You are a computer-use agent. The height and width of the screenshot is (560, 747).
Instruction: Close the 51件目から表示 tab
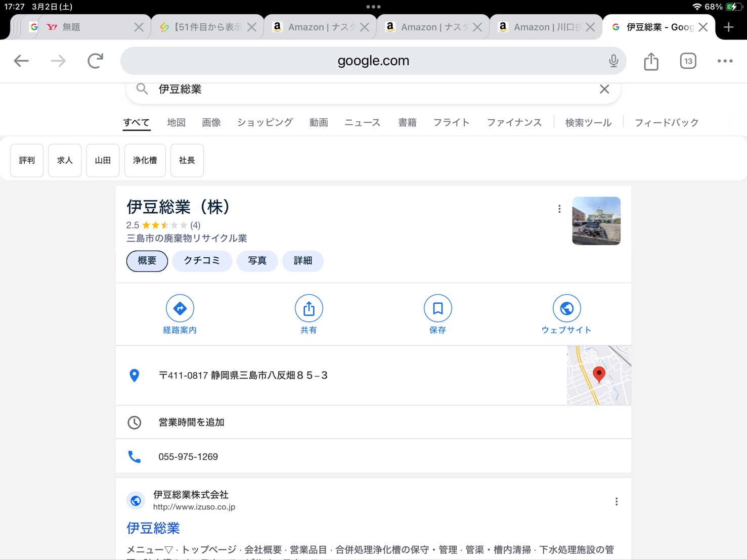(x=252, y=27)
